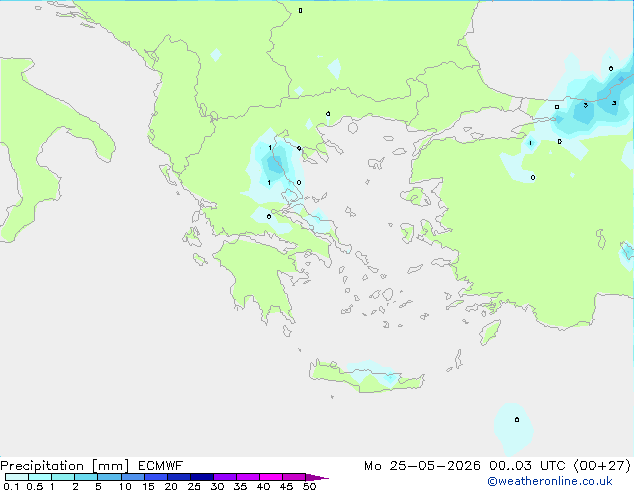634x490 pixels.
Task: Click the above-50 arrow tip of legend
Action: coord(317,477)
